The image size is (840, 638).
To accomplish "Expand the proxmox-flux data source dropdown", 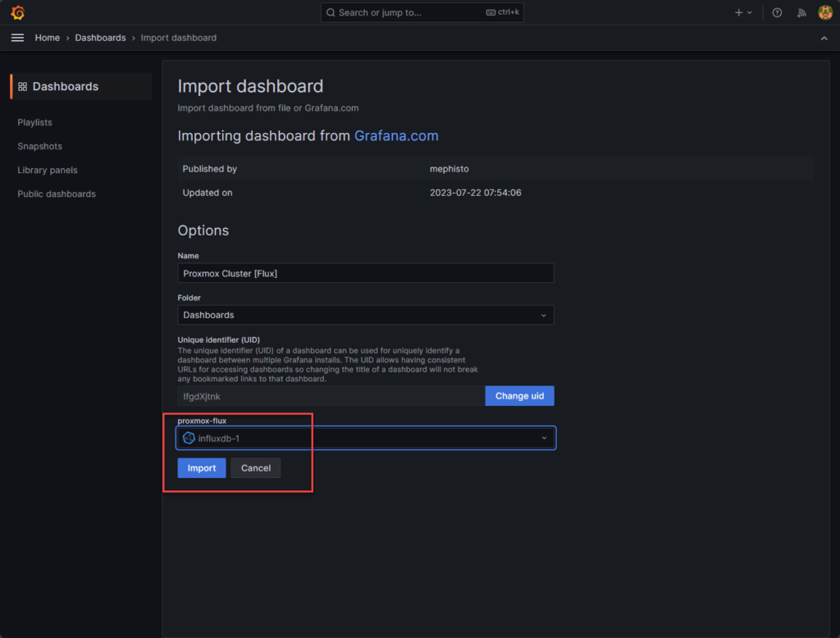I will [543, 438].
